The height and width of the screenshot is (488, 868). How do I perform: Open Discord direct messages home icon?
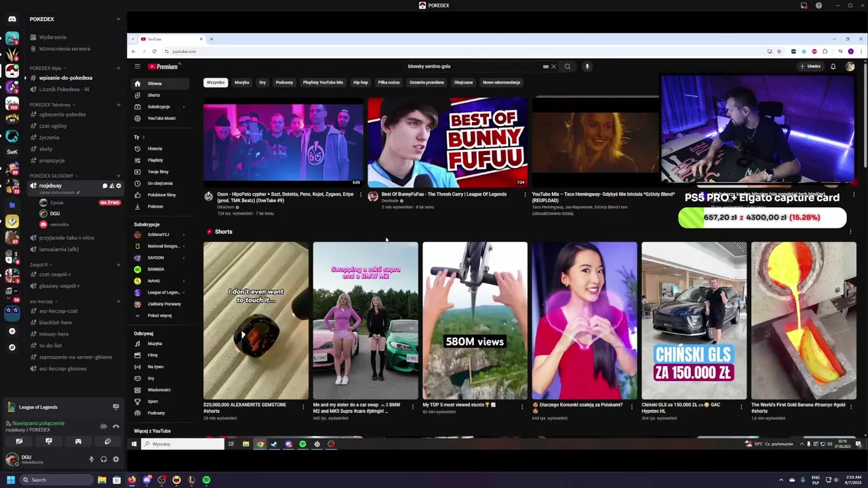pos(12,19)
